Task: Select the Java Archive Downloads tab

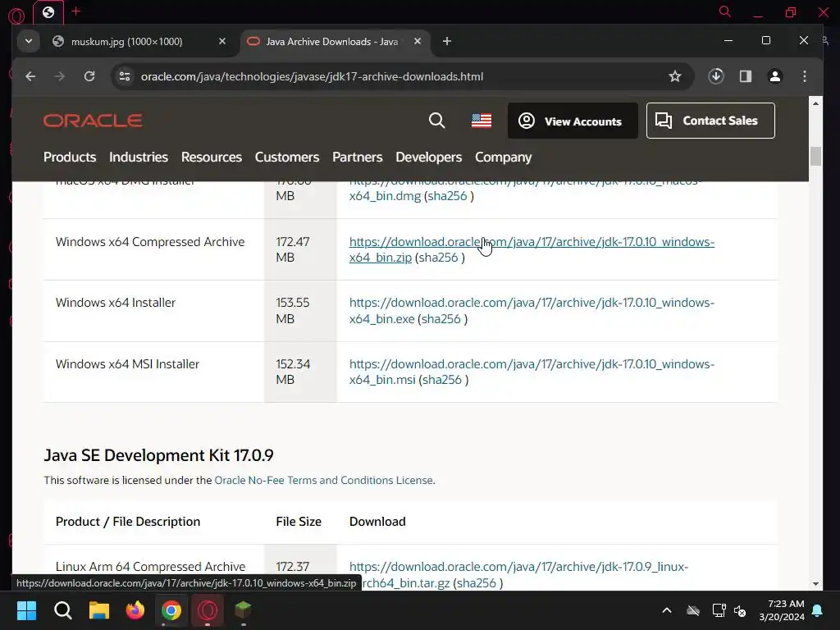Action: [x=332, y=41]
